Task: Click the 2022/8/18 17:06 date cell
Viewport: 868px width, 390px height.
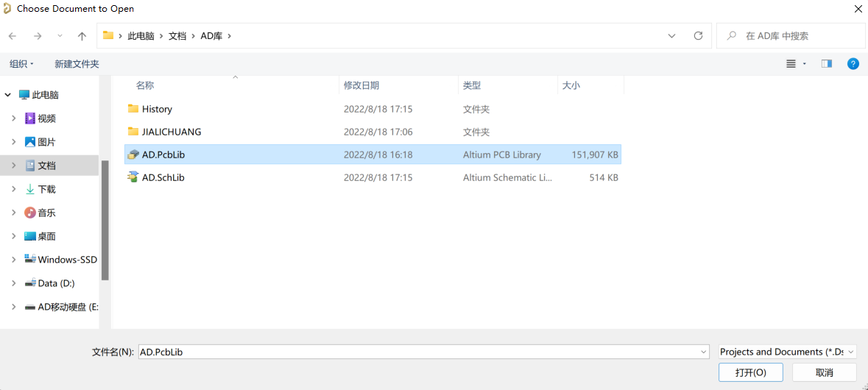Action: pyautogui.click(x=378, y=132)
